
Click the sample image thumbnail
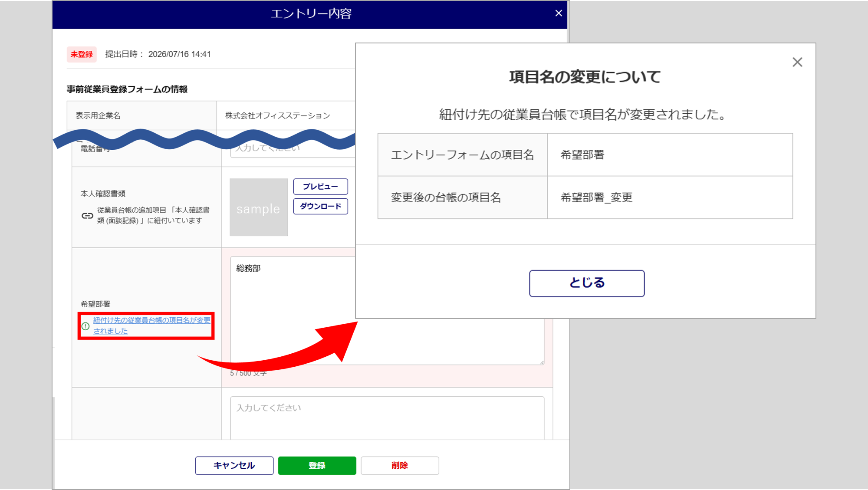[x=259, y=207]
